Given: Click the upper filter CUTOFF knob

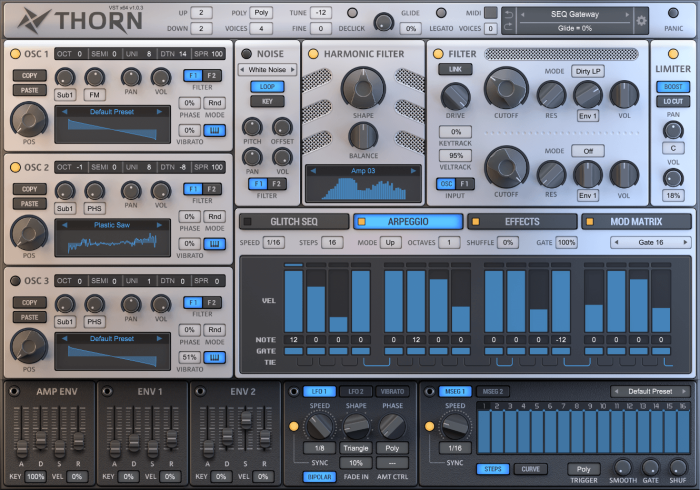Looking at the screenshot, I should (506, 88).
